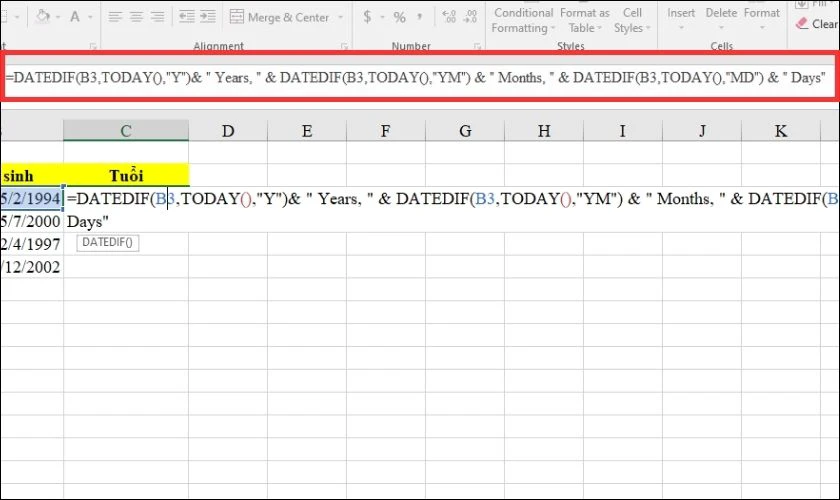Open the Format cells menu
The width and height of the screenshot is (840, 500).
pos(762,18)
